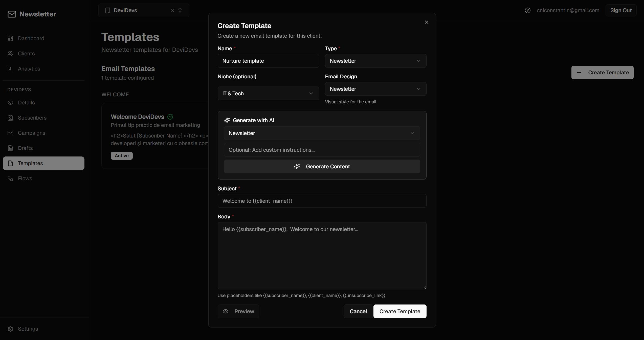Click the help question mark icon
Image resolution: width=644 pixels, height=340 pixels.
point(528,10)
